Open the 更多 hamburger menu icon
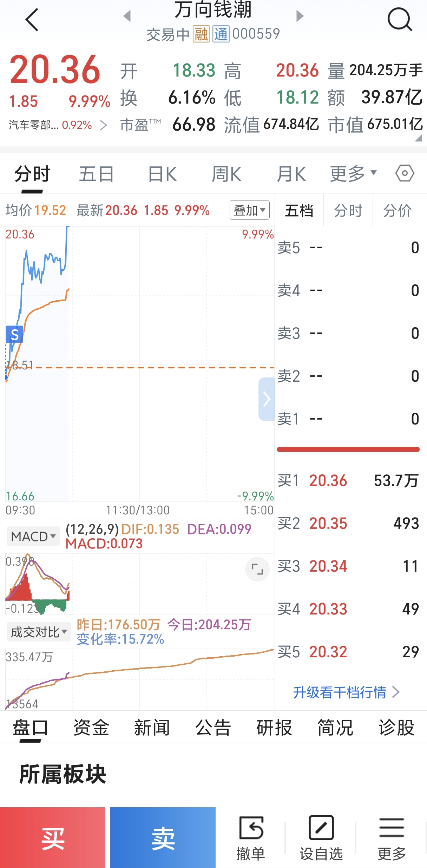The height and width of the screenshot is (868, 427). 392,838
